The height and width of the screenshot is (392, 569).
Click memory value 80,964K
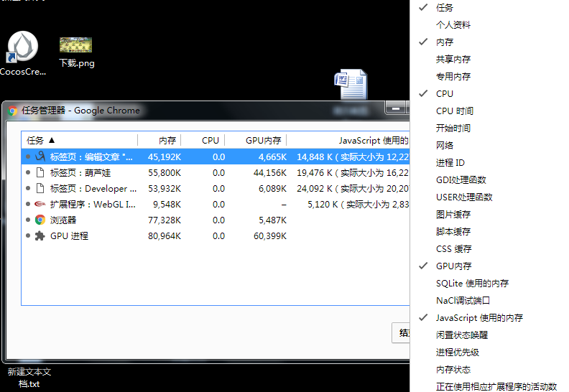coord(165,236)
